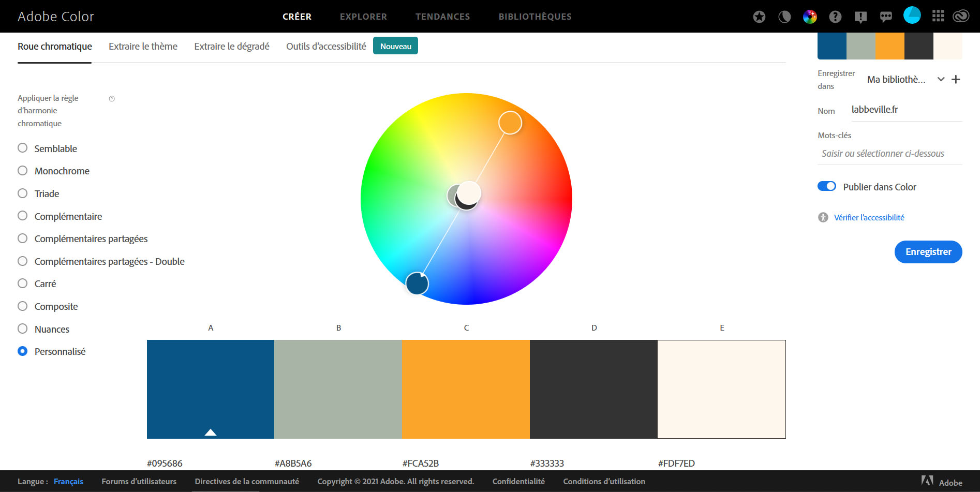Open the chat speech bubble icon
This screenshot has height=492, width=980.
886,17
